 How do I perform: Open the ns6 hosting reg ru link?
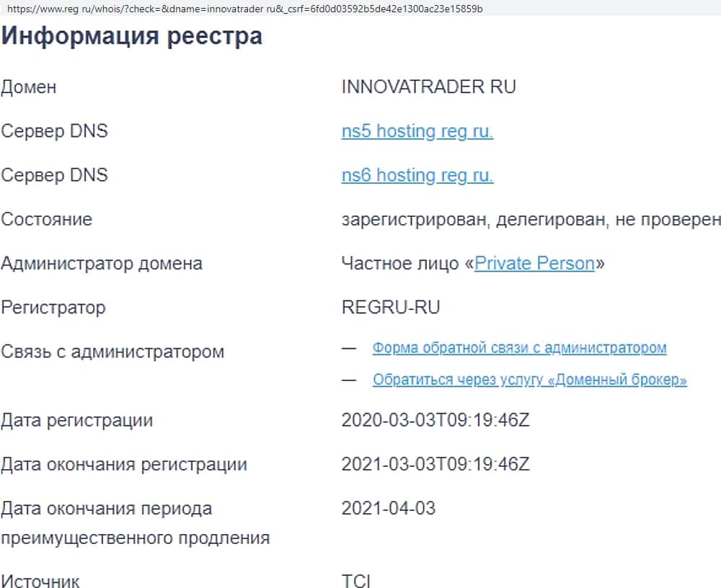coord(417,176)
